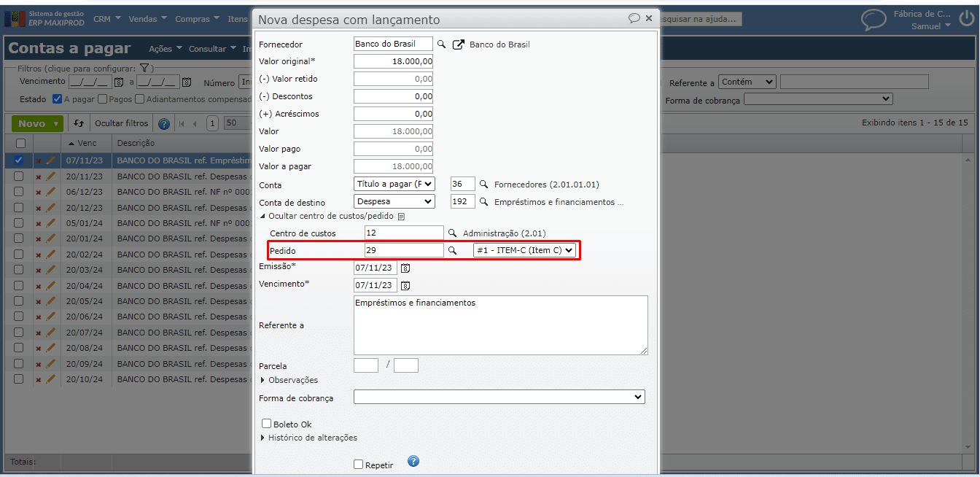Search cost centers beside Centro de custos
Viewport: 980px width, 477px height.
coord(452,233)
